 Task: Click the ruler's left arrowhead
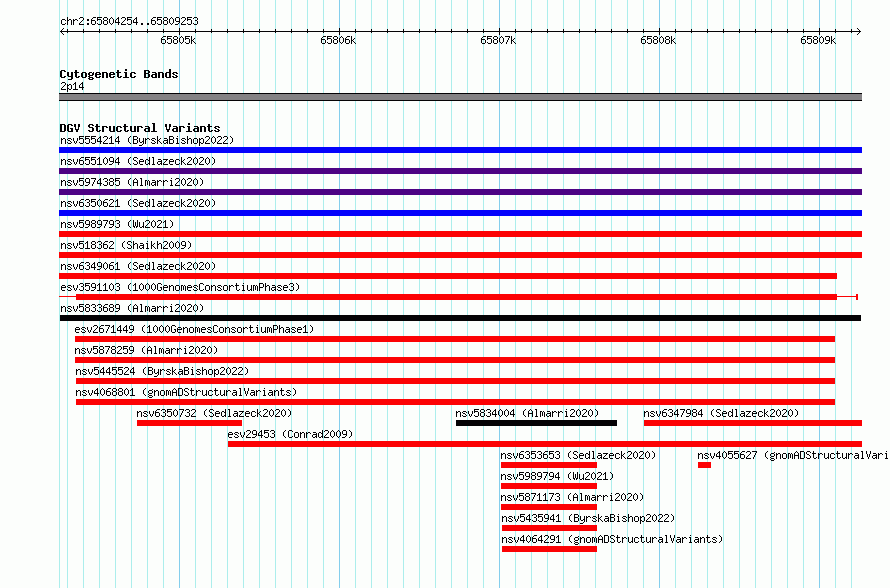pyautogui.click(x=62, y=31)
